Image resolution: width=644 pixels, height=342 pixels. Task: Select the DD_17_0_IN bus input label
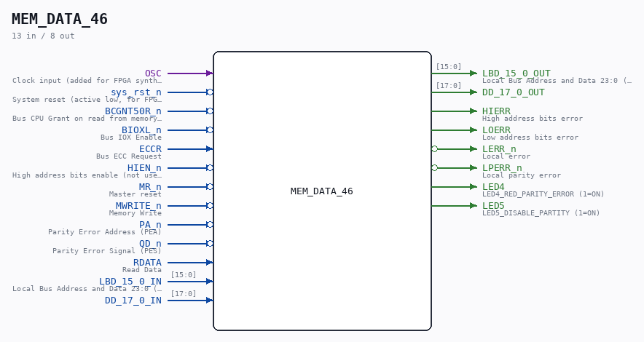[133, 301]
